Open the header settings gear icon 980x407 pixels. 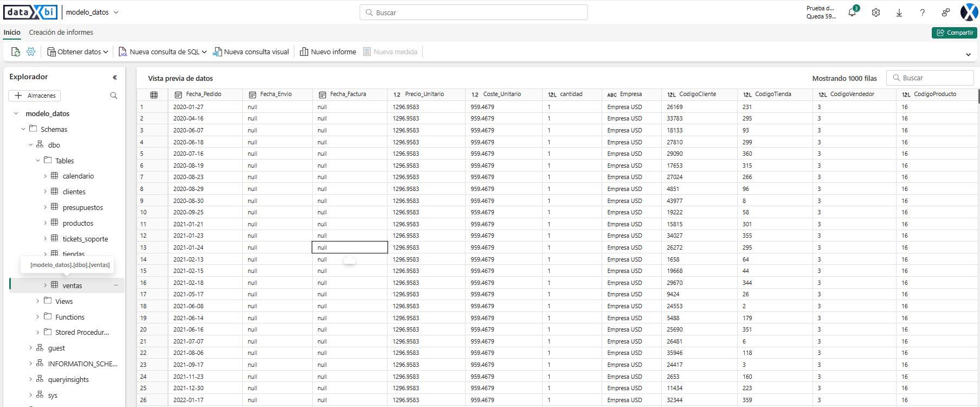(x=875, y=12)
